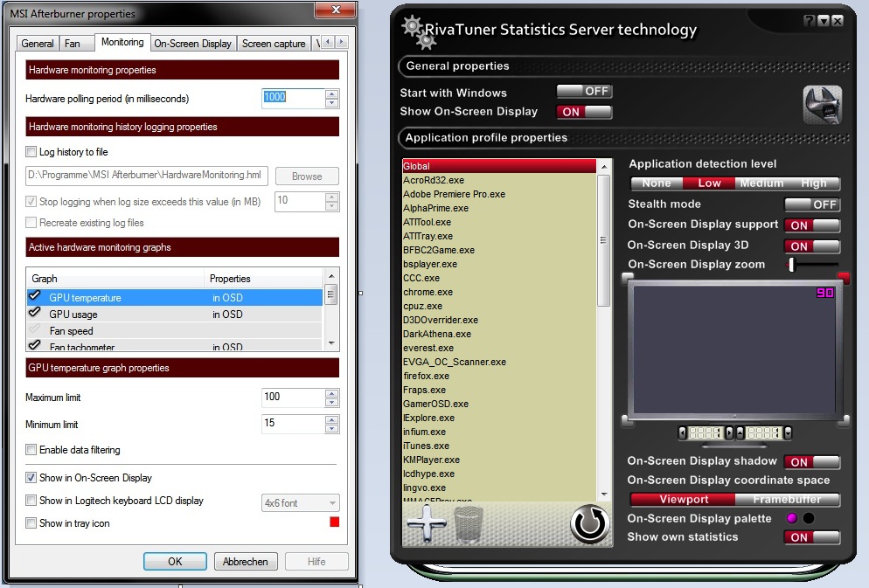Enable the Fan speed graph checkmark
The width and height of the screenshot is (869, 588).
click(x=35, y=329)
